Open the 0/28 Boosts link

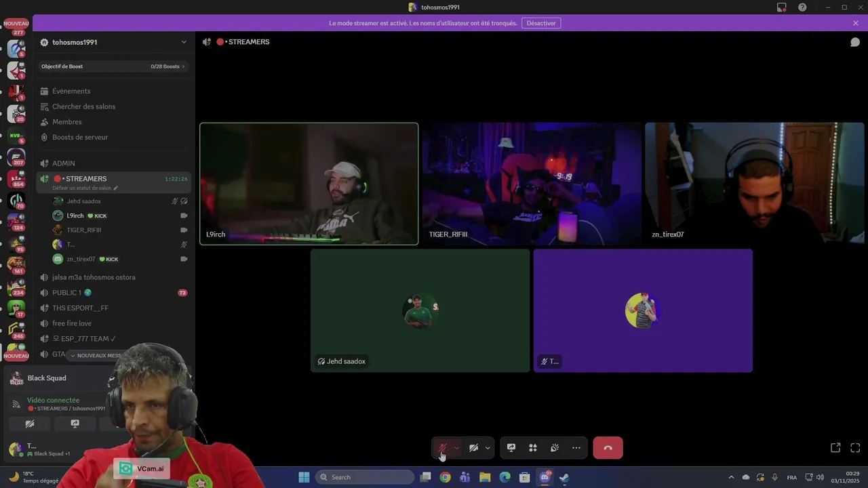pos(167,66)
